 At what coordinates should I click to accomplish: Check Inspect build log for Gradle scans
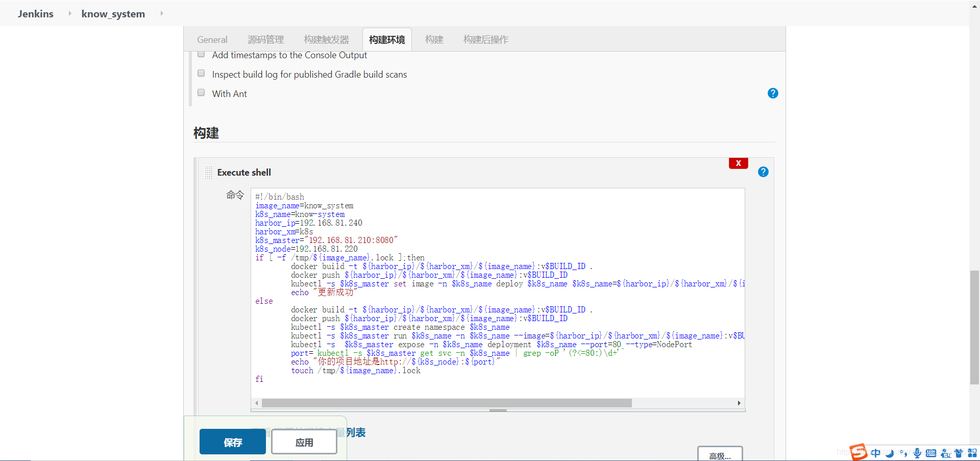point(201,74)
